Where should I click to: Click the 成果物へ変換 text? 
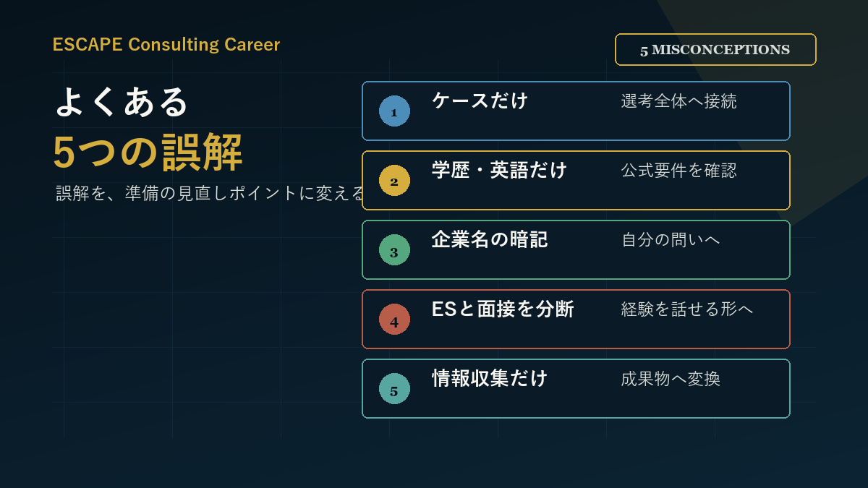[x=671, y=379]
